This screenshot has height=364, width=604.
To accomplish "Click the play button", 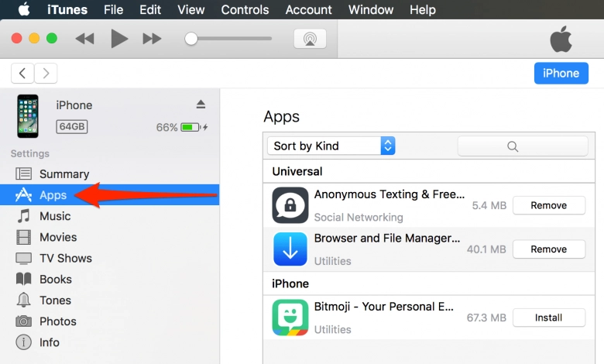I will (x=119, y=39).
